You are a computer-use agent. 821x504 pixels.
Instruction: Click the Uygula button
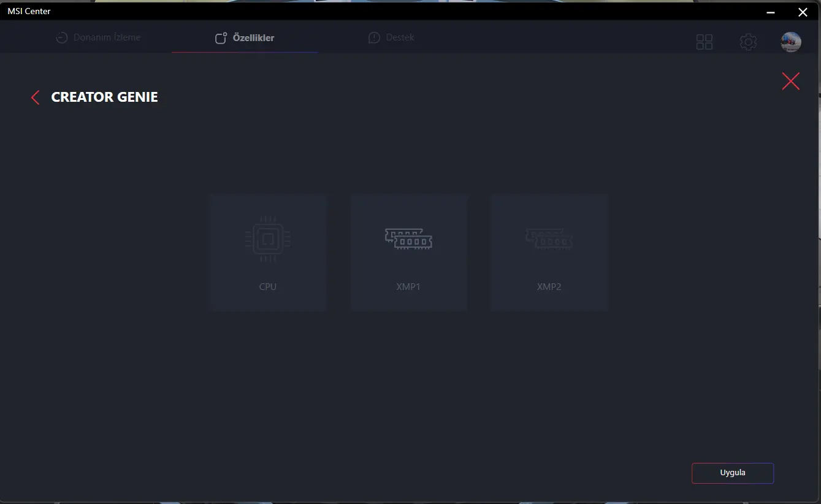click(733, 473)
